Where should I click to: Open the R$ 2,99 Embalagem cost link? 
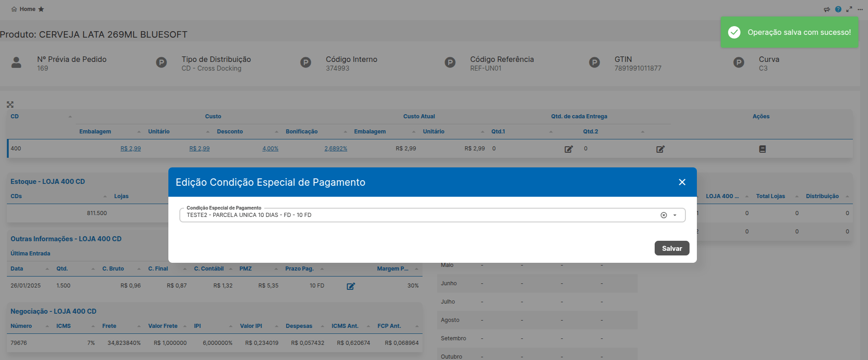(x=131, y=149)
